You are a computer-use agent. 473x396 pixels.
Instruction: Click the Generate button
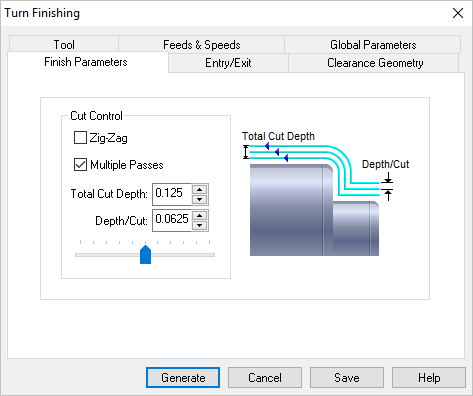click(183, 378)
